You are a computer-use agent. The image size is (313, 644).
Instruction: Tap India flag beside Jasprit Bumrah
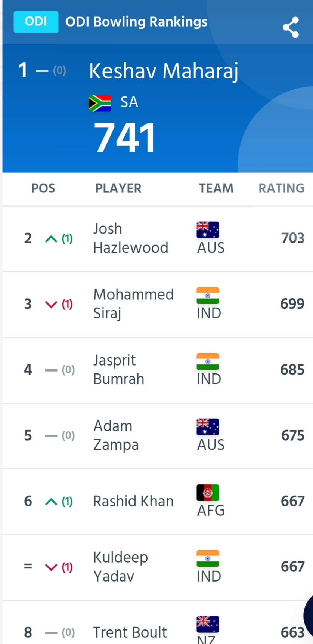point(208,361)
